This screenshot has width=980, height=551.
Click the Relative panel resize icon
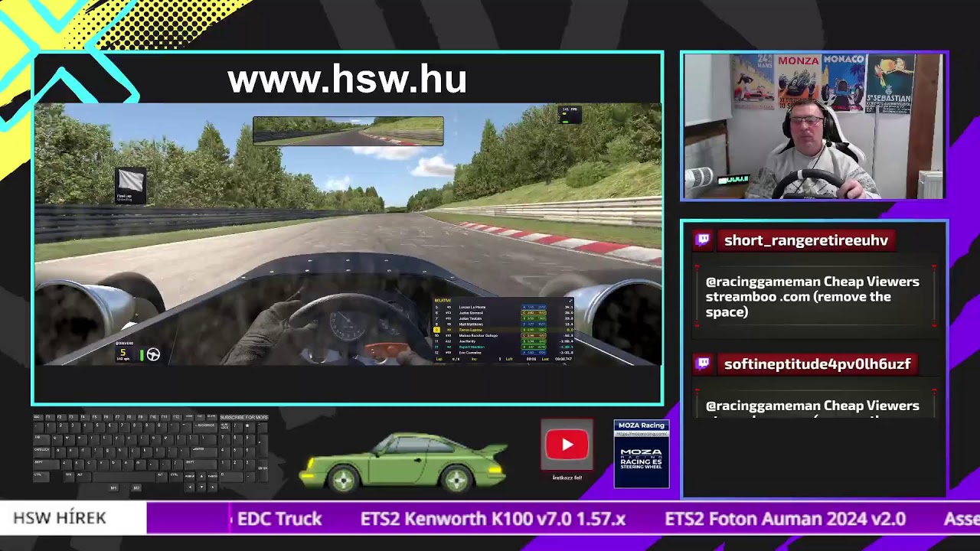[x=570, y=301]
